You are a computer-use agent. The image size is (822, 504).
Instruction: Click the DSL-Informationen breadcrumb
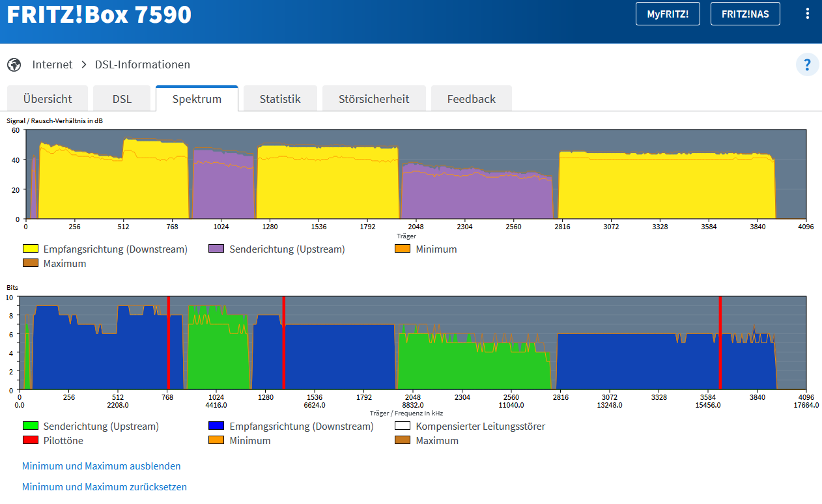(x=143, y=64)
